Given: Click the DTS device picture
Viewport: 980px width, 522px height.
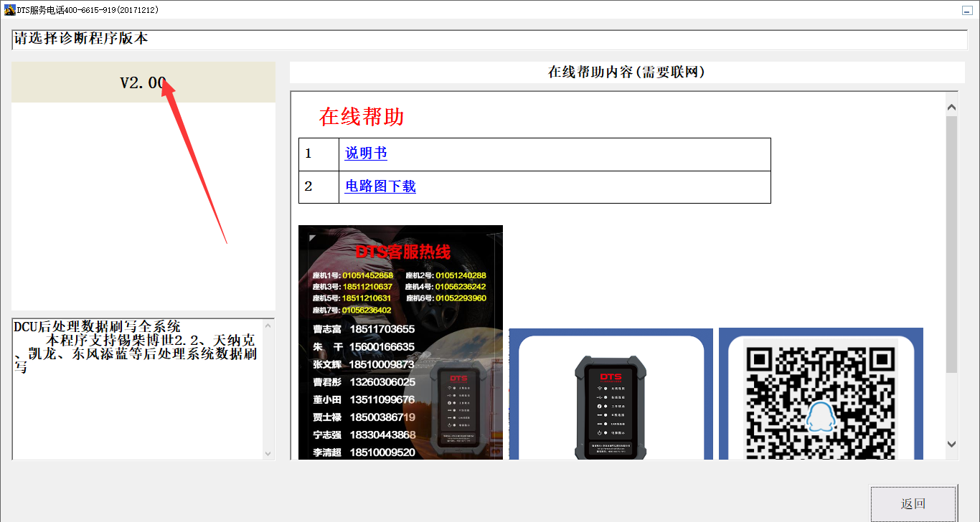Looking at the screenshot, I should pos(611,394).
